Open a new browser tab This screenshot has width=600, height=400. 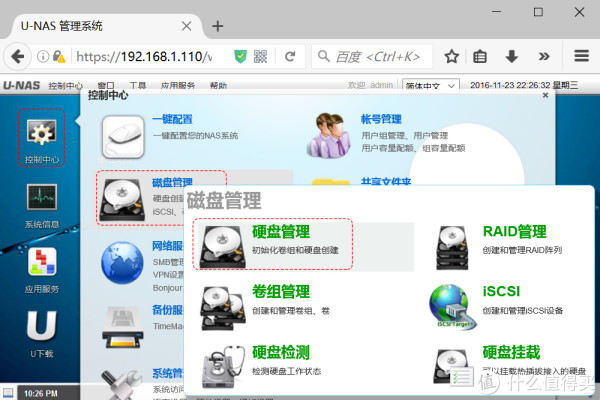coord(217,26)
